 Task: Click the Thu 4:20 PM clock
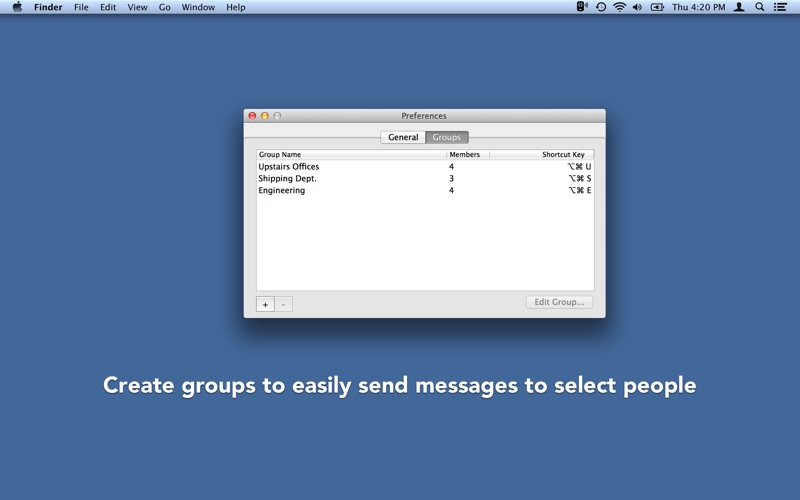pos(698,7)
